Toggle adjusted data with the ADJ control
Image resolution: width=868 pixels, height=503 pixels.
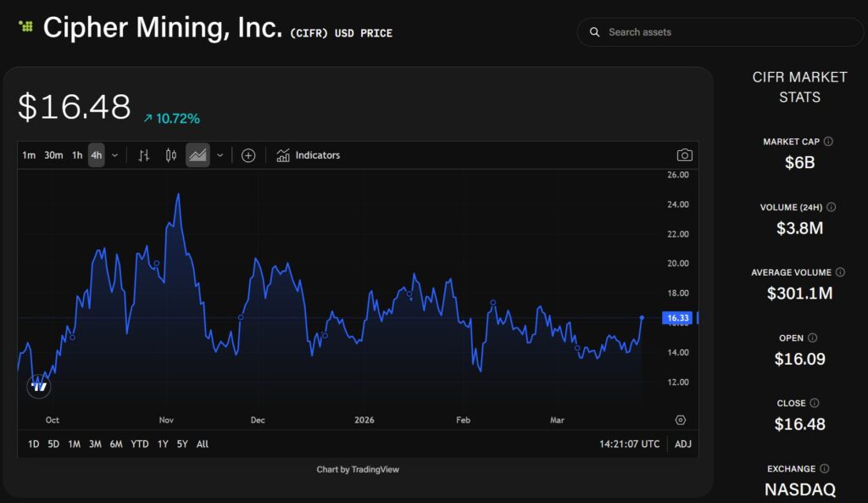click(x=683, y=444)
